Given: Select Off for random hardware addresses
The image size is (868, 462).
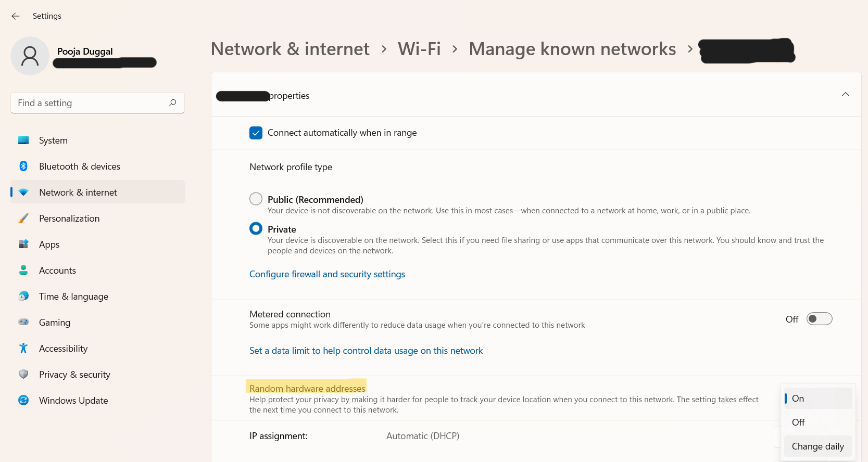Looking at the screenshot, I should point(798,422).
